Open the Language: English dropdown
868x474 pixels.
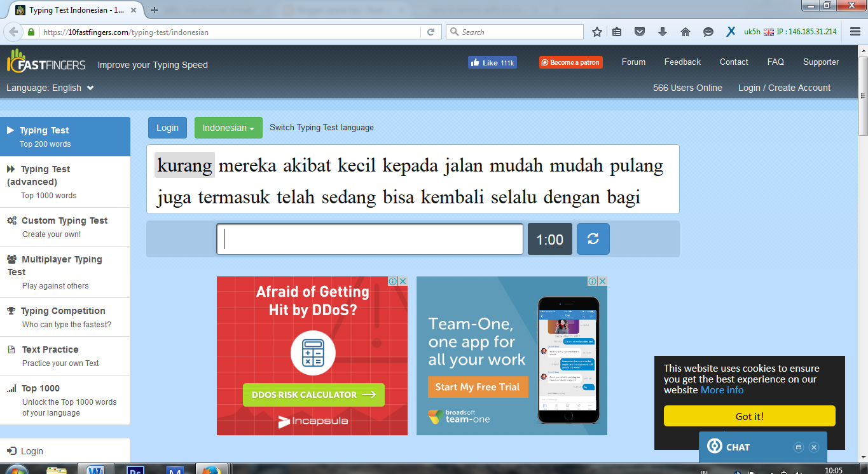[x=50, y=88]
